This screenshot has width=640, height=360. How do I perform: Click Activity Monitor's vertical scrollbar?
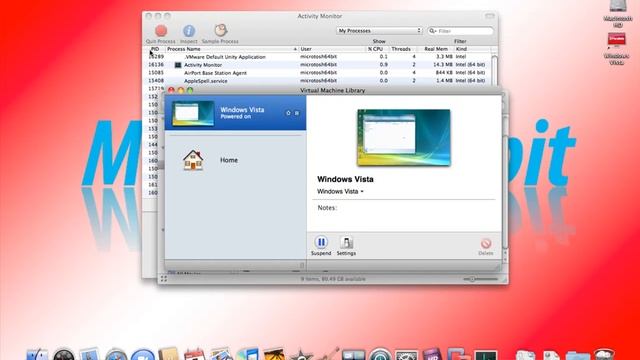pos(494,69)
